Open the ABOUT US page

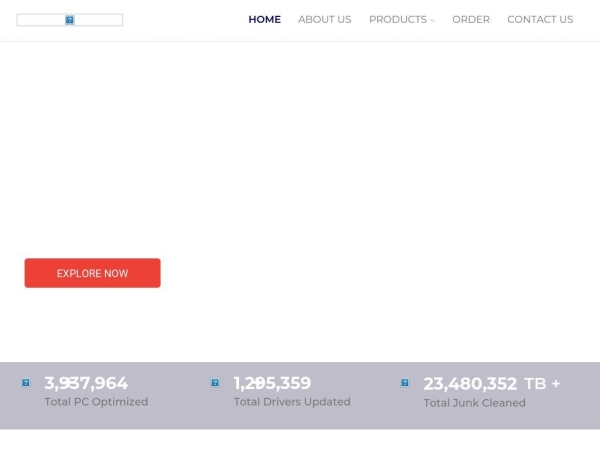[x=324, y=20]
